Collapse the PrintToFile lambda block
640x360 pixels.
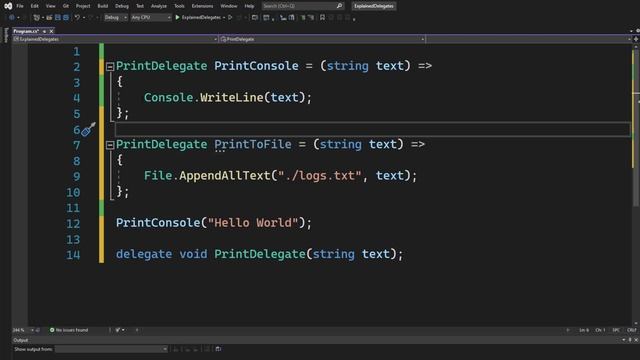coord(110,145)
